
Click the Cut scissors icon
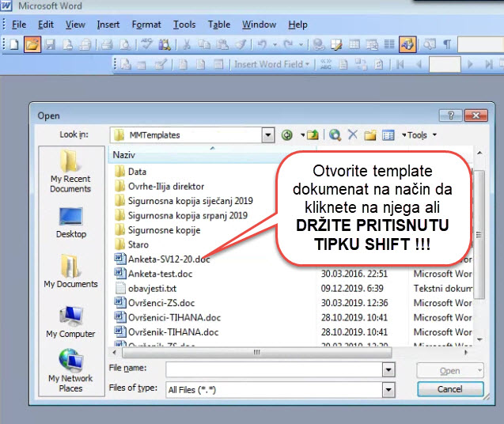(x=187, y=44)
